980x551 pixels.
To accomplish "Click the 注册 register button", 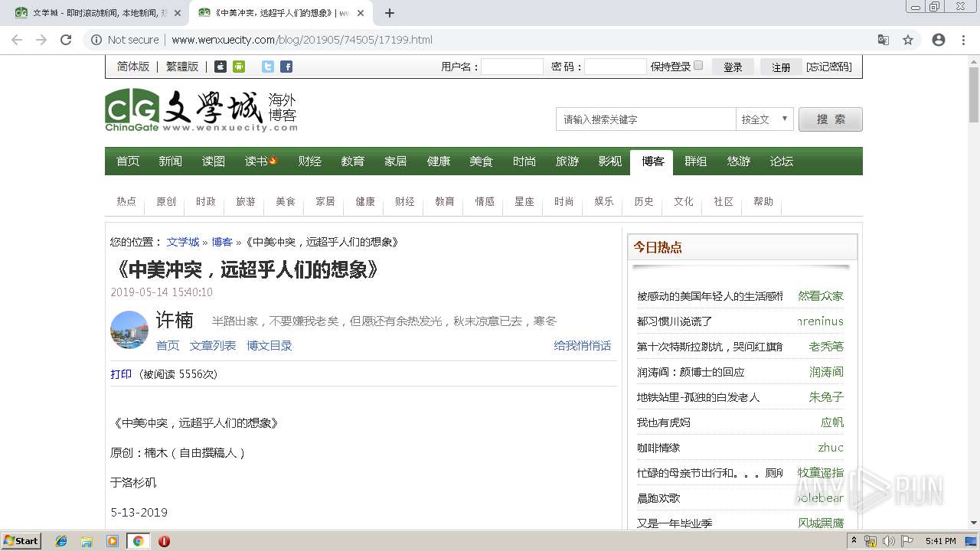I will click(781, 67).
